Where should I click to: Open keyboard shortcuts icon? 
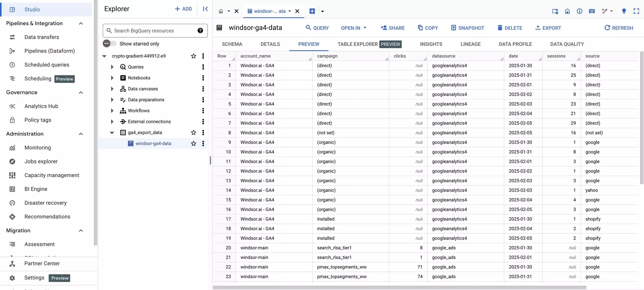pyautogui.click(x=592, y=11)
